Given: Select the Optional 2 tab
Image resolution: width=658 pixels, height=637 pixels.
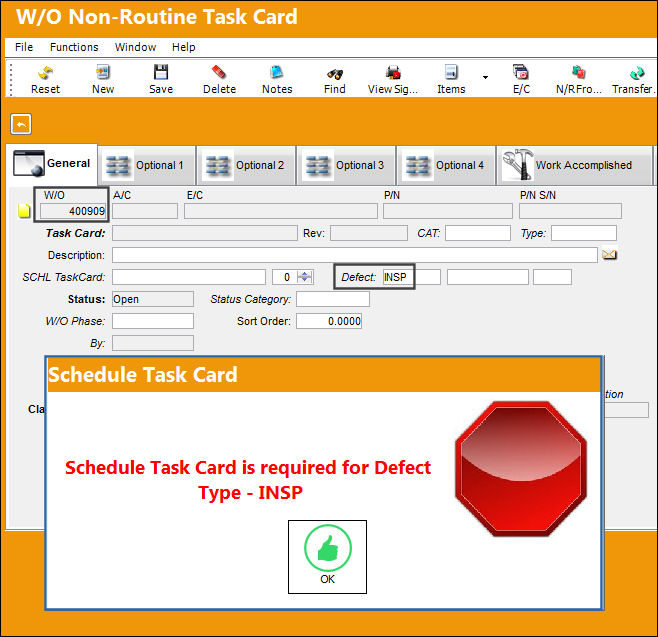Looking at the screenshot, I should point(246,165).
